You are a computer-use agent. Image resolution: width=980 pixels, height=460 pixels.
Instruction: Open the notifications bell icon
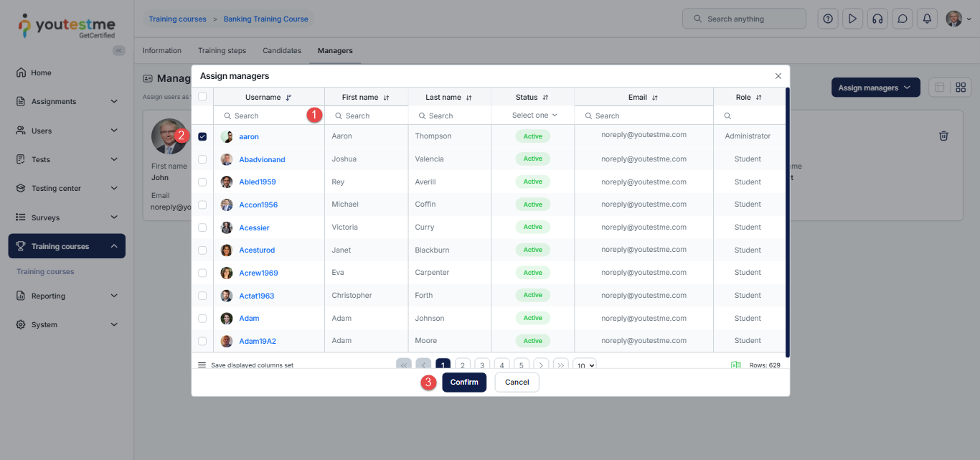(x=927, y=19)
